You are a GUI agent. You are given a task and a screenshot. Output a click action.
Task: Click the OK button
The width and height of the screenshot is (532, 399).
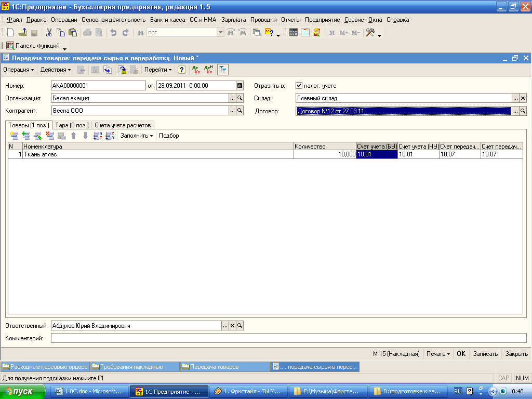pos(461,354)
